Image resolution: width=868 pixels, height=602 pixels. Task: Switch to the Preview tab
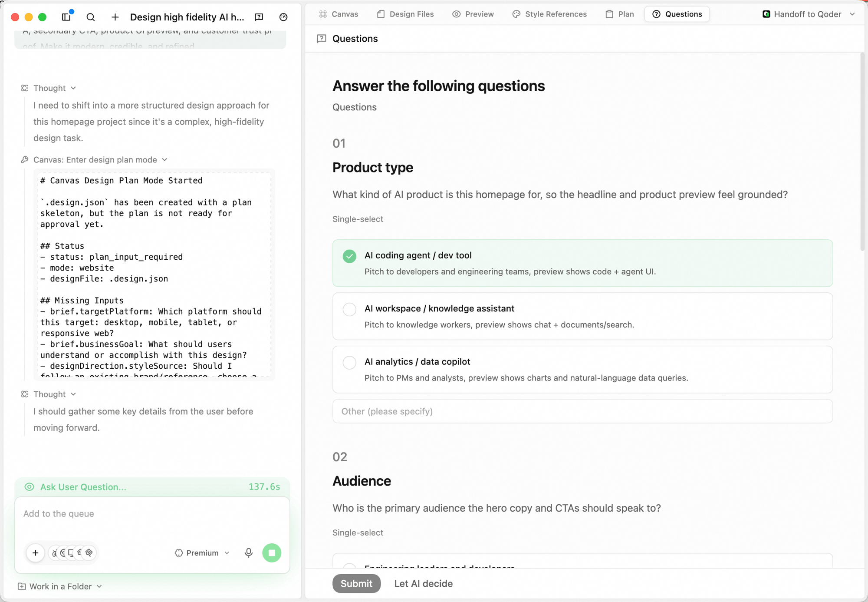coord(473,14)
